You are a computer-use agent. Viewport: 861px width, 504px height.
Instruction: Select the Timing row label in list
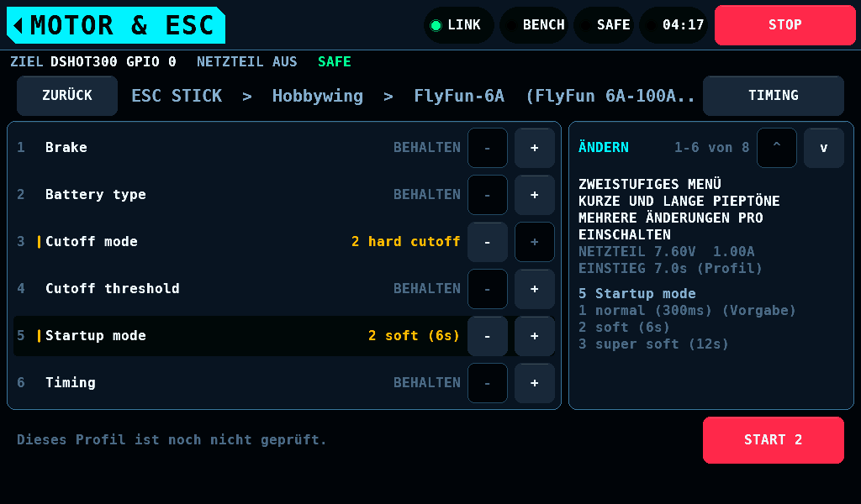(x=71, y=383)
